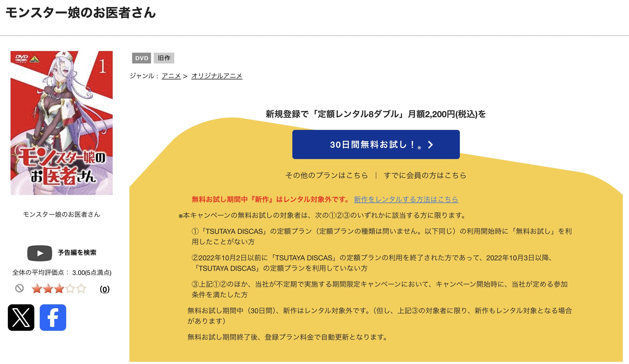Click the 旧作 badge
The width and height of the screenshot is (629, 364).
[x=164, y=58]
